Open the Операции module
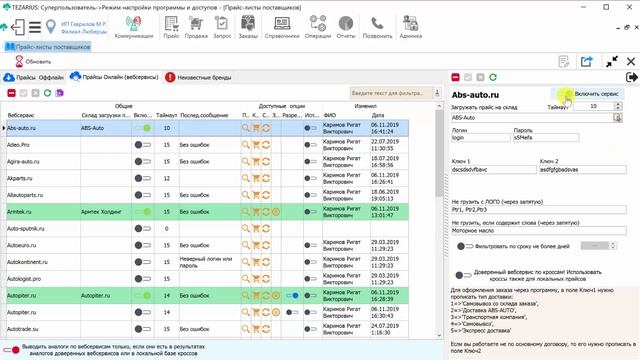The image size is (640, 360). pos(318,27)
